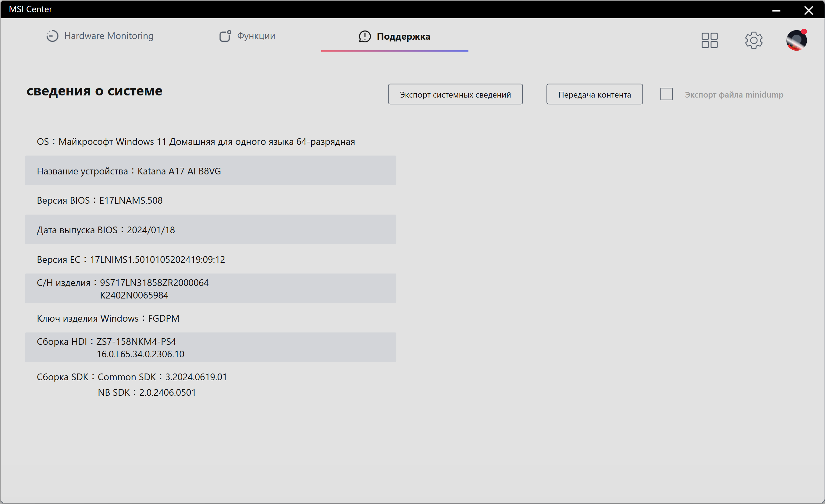Open settings via the gear icon
The width and height of the screenshot is (825, 504).
(x=753, y=41)
